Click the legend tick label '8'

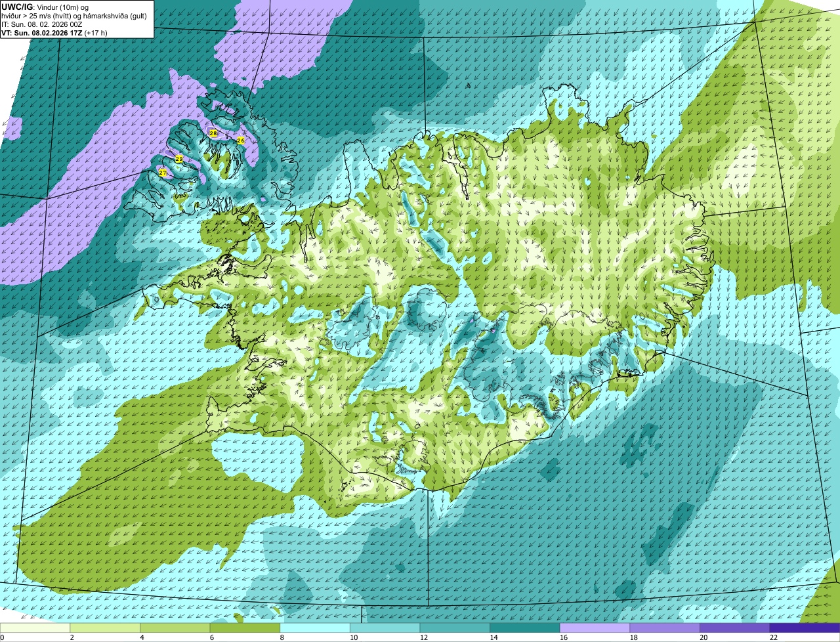point(282,637)
